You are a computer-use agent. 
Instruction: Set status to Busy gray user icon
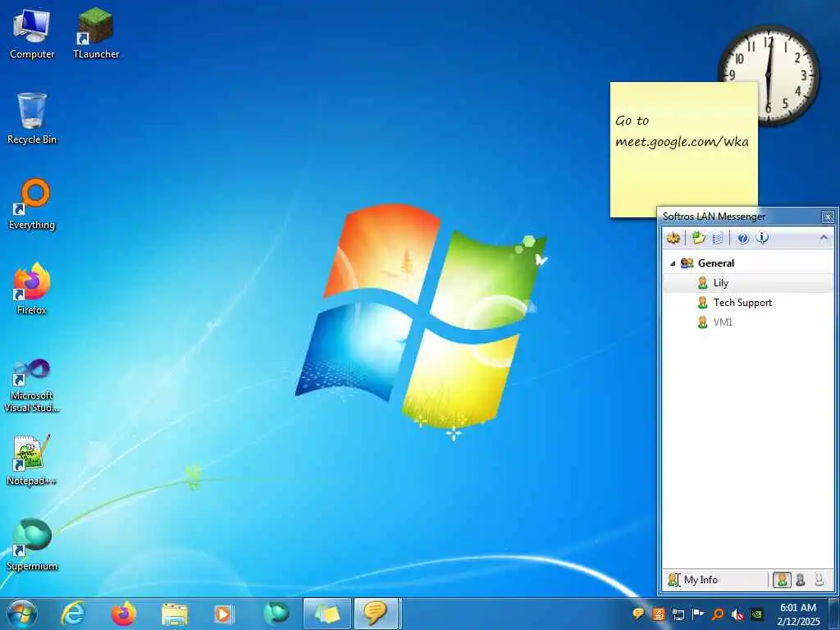tap(801, 580)
